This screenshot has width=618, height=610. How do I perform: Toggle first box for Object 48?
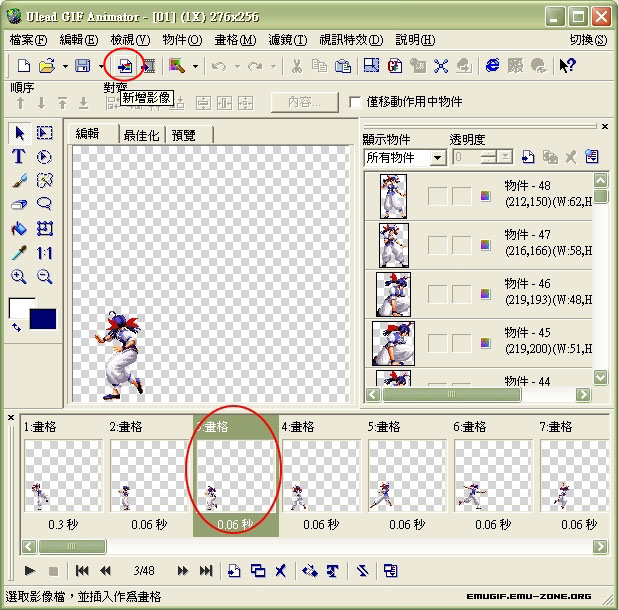click(437, 196)
